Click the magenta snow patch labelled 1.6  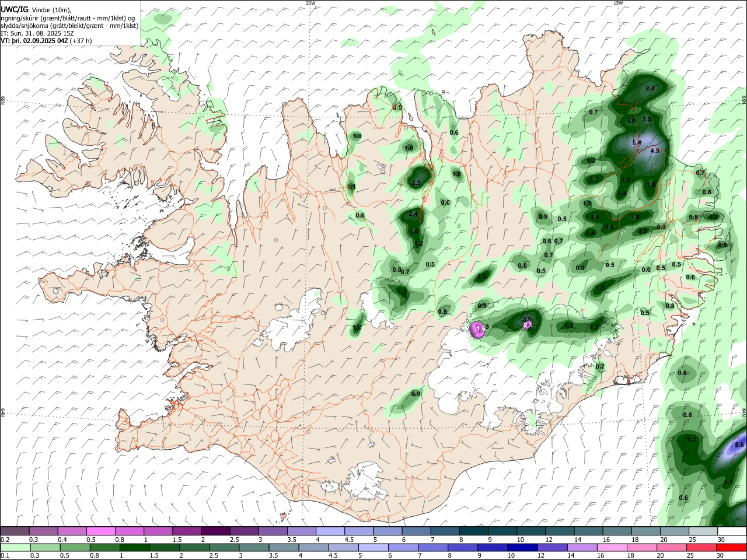click(478, 329)
